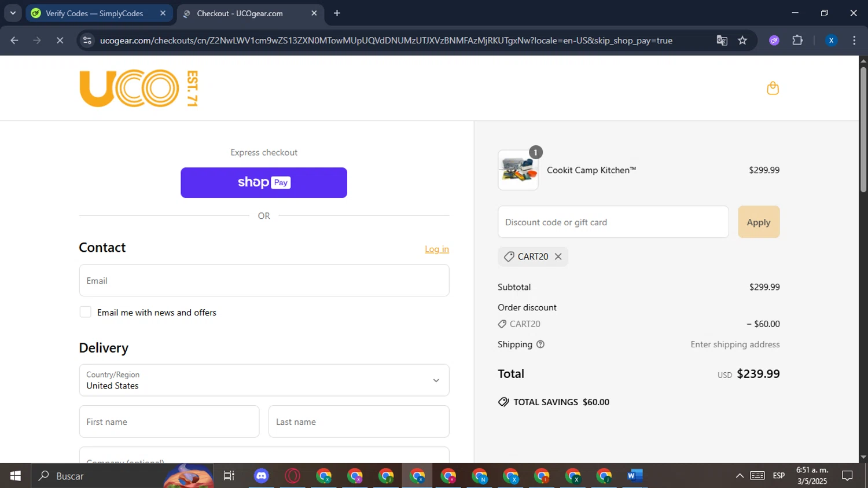Viewport: 868px width, 488px height.
Task: Click the page vertical scrollbar
Action: [863, 130]
